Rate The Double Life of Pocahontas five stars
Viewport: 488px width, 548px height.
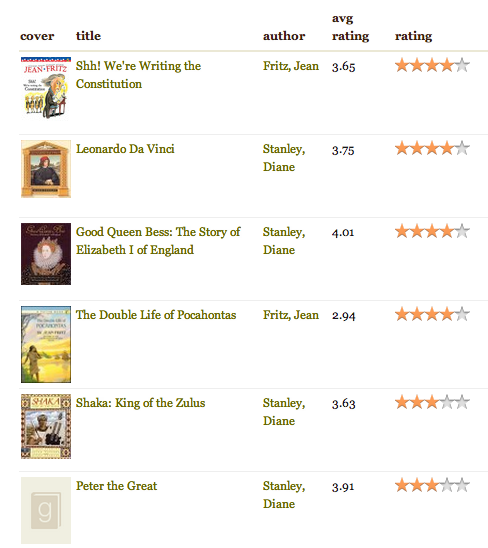coord(462,314)
